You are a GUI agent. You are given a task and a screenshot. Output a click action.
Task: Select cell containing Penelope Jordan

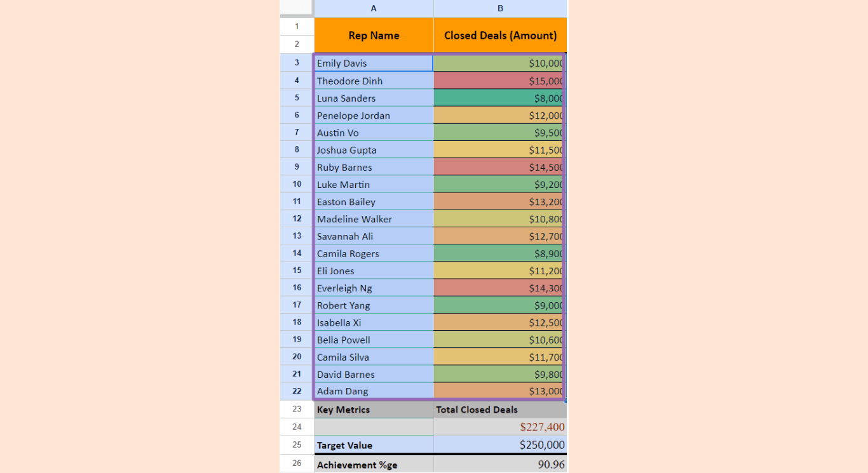(x=374, y=115)
